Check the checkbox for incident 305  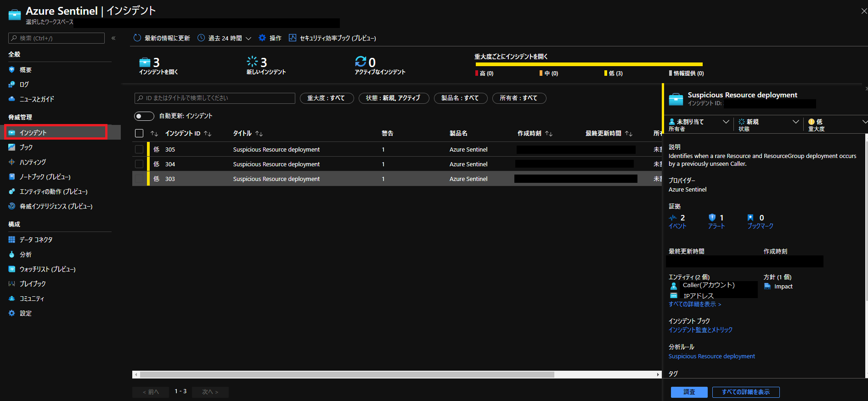point(139,149)
